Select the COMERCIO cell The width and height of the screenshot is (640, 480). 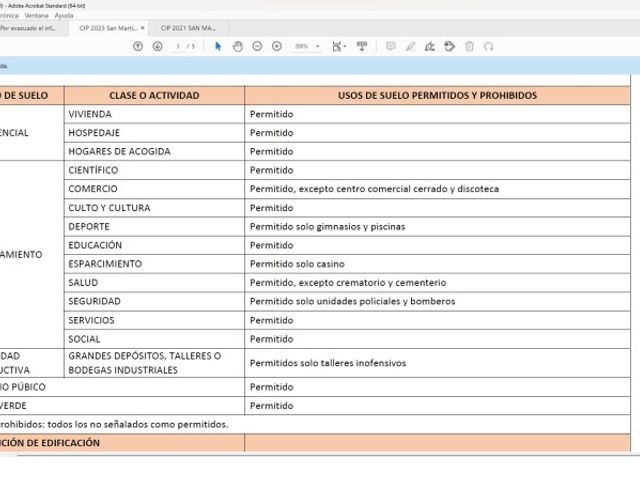pos(154,189)
